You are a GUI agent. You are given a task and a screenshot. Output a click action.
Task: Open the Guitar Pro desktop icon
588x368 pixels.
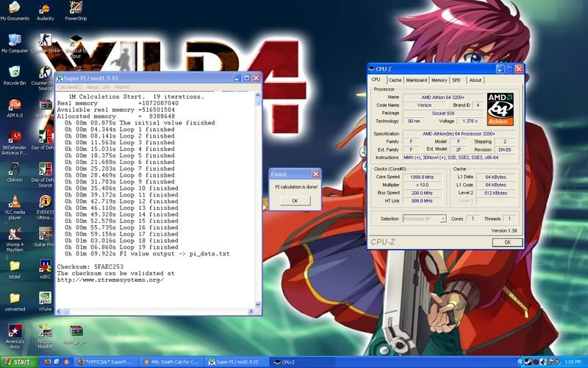pos(46,237)
